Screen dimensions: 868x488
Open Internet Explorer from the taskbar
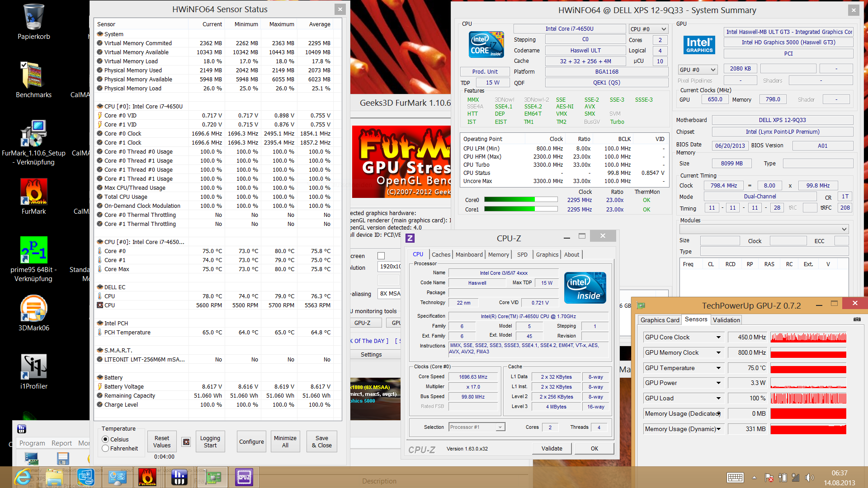pos(23,477)
